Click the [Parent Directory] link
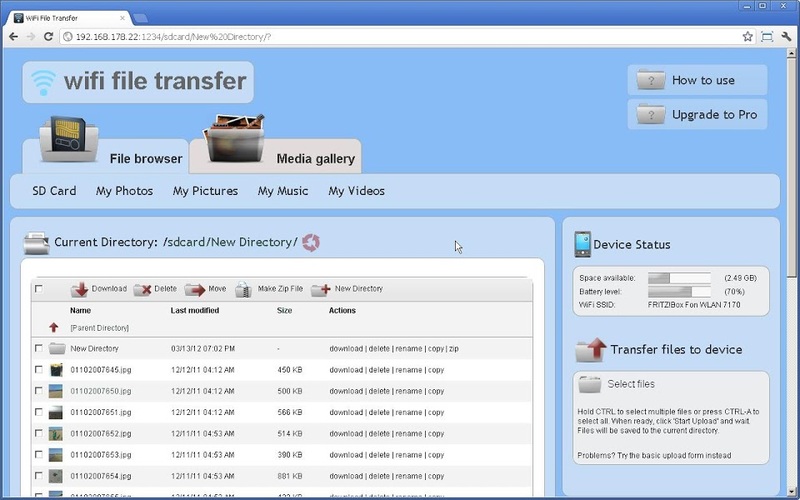 99,328
